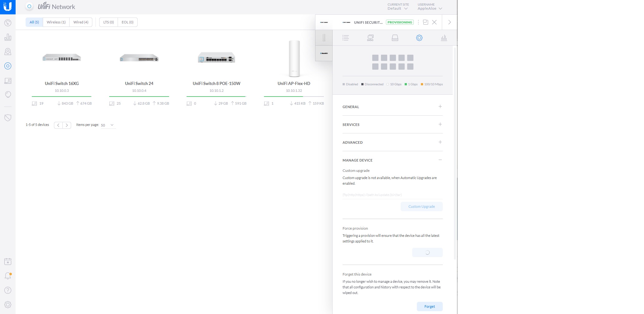
Task: Pop out the device panel into window
Action: [426, 22]
